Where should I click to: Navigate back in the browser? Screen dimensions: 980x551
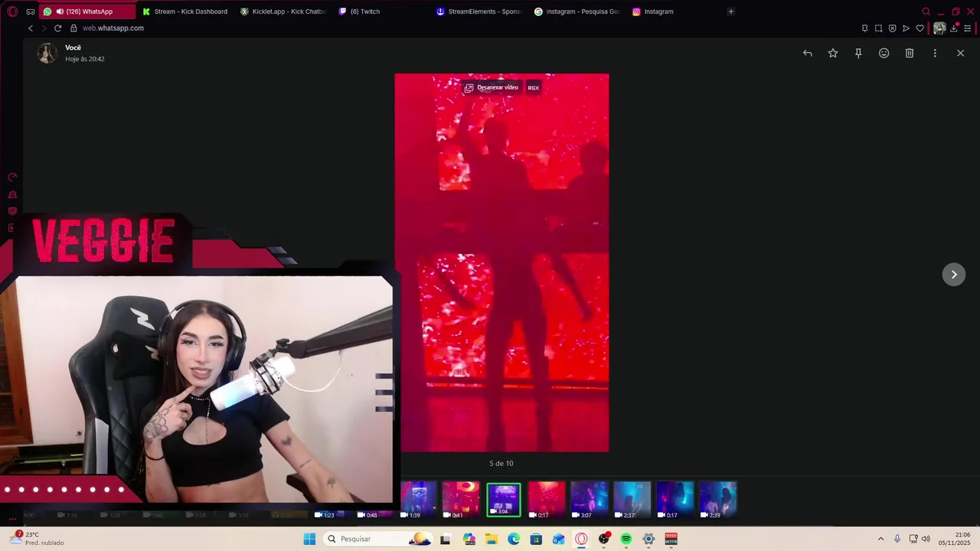tap(31, 28)
